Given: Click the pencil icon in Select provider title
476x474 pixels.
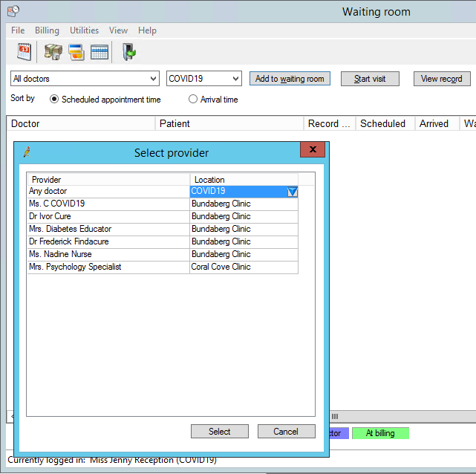Looking at the screenshot, I should (x=27, y=152).
